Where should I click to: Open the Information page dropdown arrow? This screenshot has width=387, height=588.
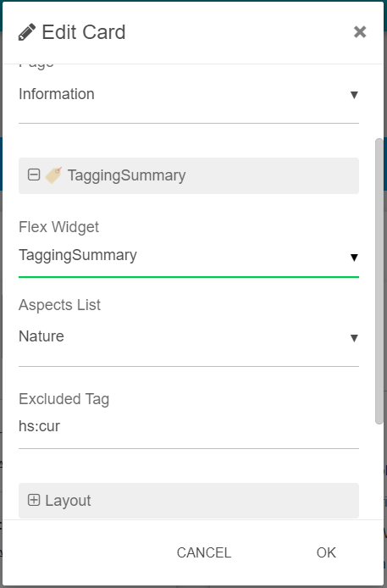(354, 95)
